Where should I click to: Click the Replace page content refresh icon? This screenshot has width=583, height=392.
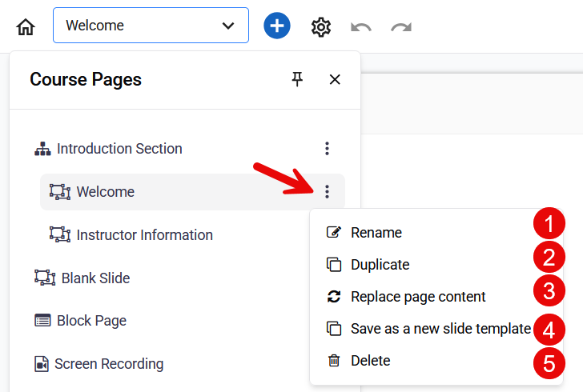point(334,297)
